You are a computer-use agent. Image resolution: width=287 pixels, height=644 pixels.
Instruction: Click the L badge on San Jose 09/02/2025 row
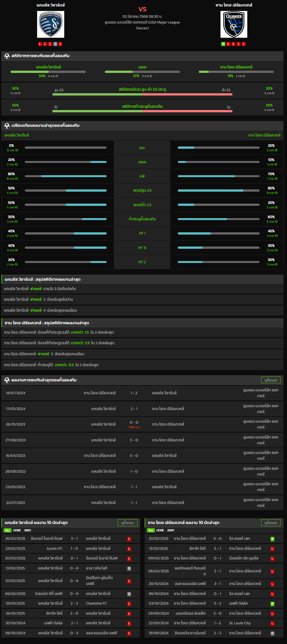click(x=272, y=558)
